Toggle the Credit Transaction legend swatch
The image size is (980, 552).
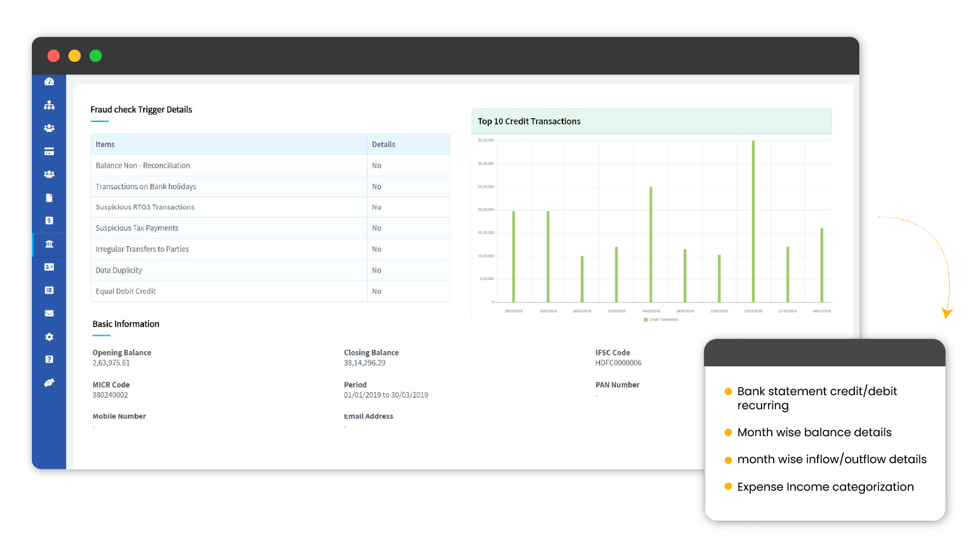click(x=646, y=320)
